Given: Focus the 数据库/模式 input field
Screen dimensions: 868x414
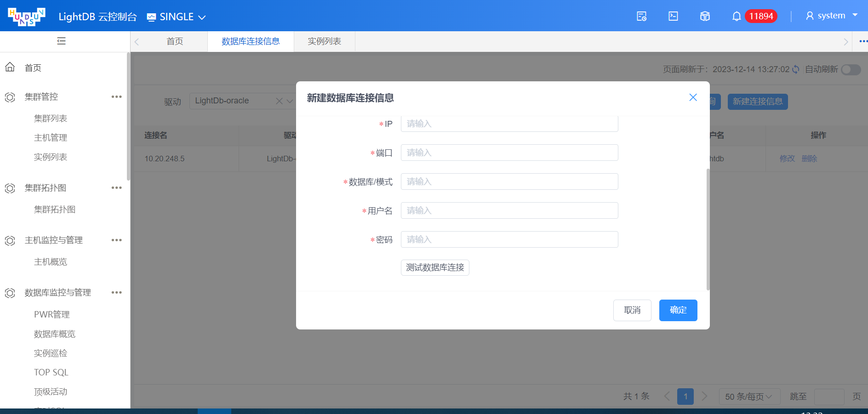Looking at the screenshot, I should point(509,181).
